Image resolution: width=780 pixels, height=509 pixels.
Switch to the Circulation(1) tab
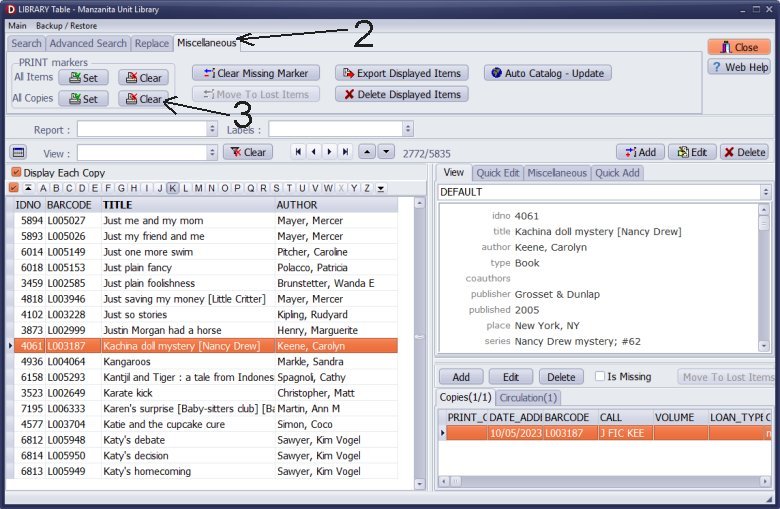[x=528, y=398]
